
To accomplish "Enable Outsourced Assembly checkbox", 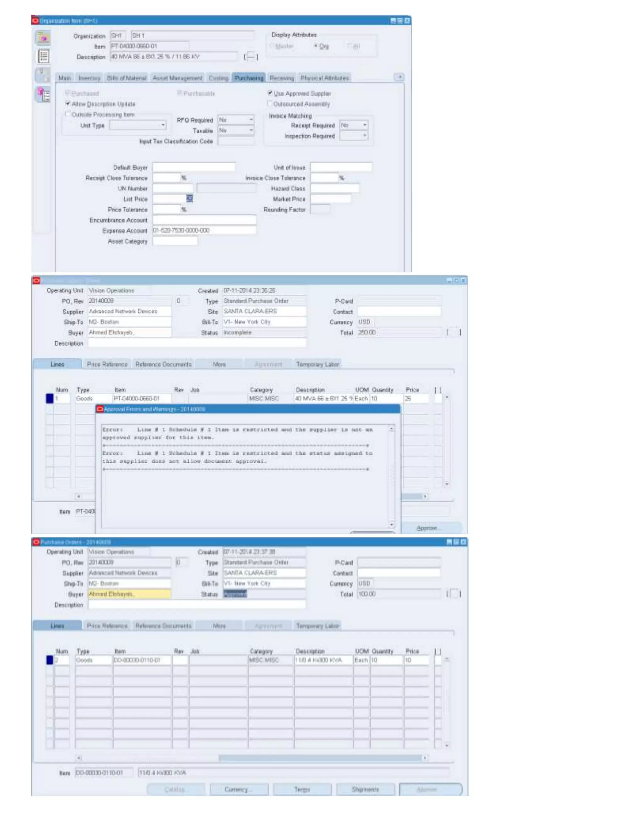I will tap(270, 104).
